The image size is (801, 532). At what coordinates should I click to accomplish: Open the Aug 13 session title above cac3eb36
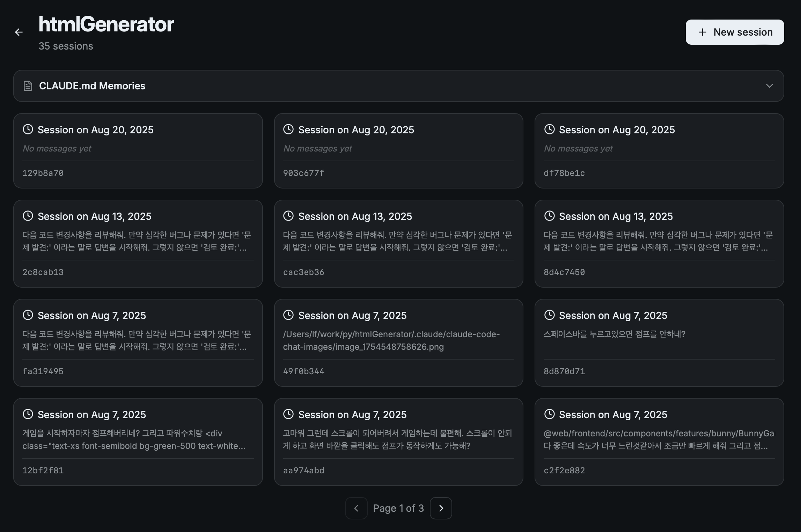point(355,216)
